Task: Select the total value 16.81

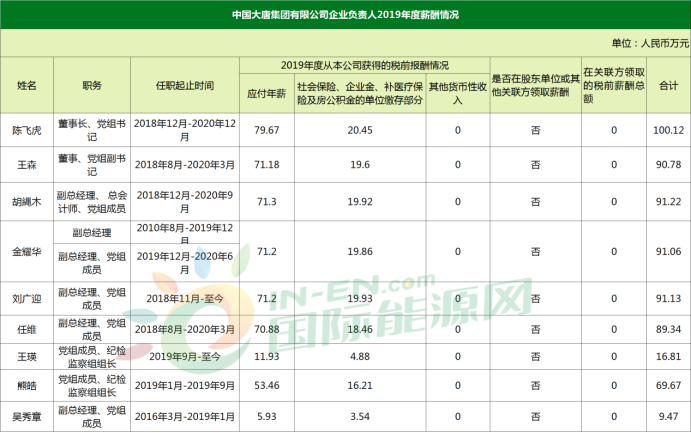Action: pyautogui.click(x=668, y=357)
